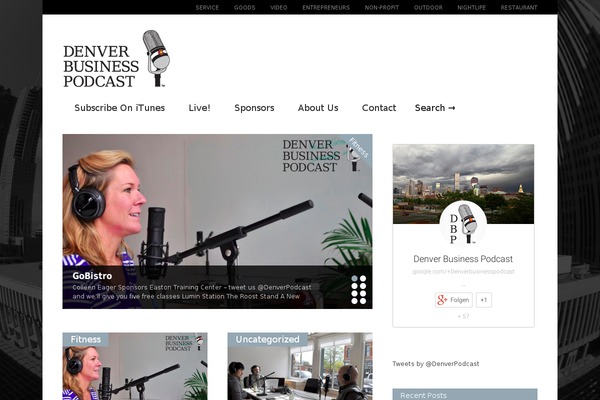Open ENTREPRENEURS category in top bar
Screen dimensions: 600x400
click(326, 7)
